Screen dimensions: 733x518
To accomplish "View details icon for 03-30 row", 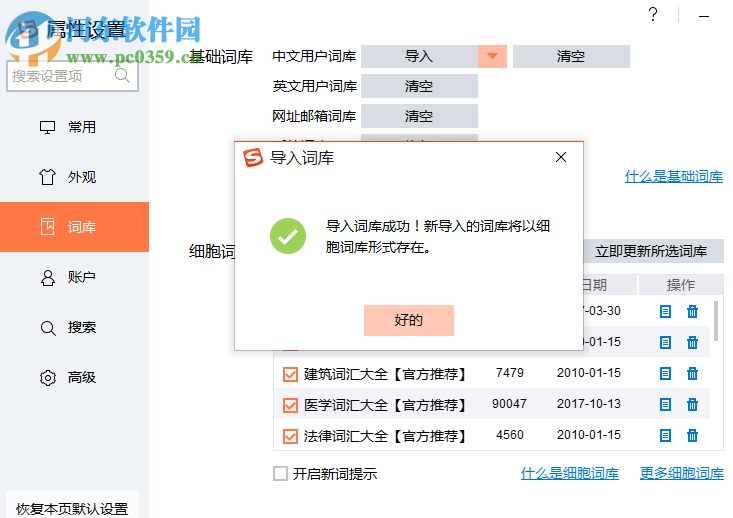I will coord(665,311).
